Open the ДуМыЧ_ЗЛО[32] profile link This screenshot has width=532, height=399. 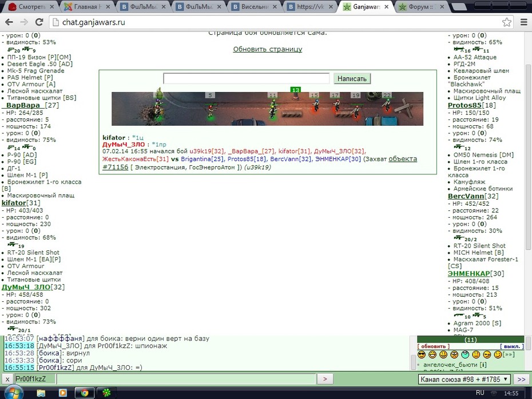pos(33,287)
